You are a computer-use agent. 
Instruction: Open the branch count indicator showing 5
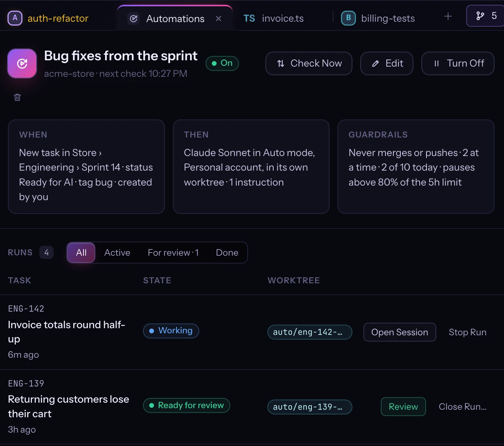[x=485, y=16]
